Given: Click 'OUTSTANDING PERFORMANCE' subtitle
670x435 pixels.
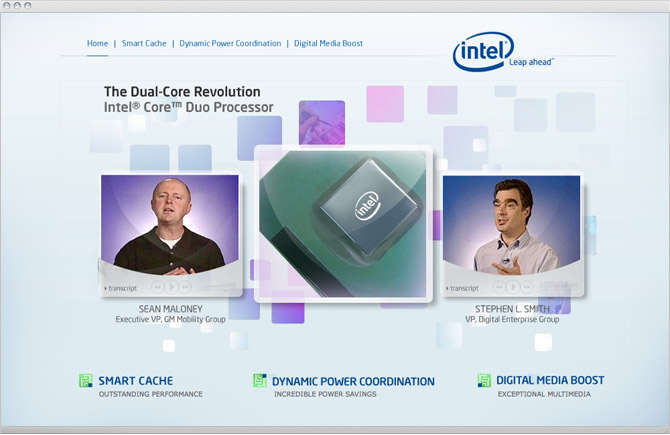Looking at the screenshot, I should click(151, 394).
